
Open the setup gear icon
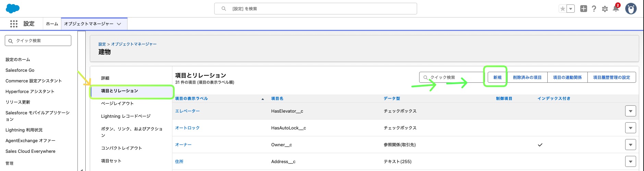[x=605, y=9]
